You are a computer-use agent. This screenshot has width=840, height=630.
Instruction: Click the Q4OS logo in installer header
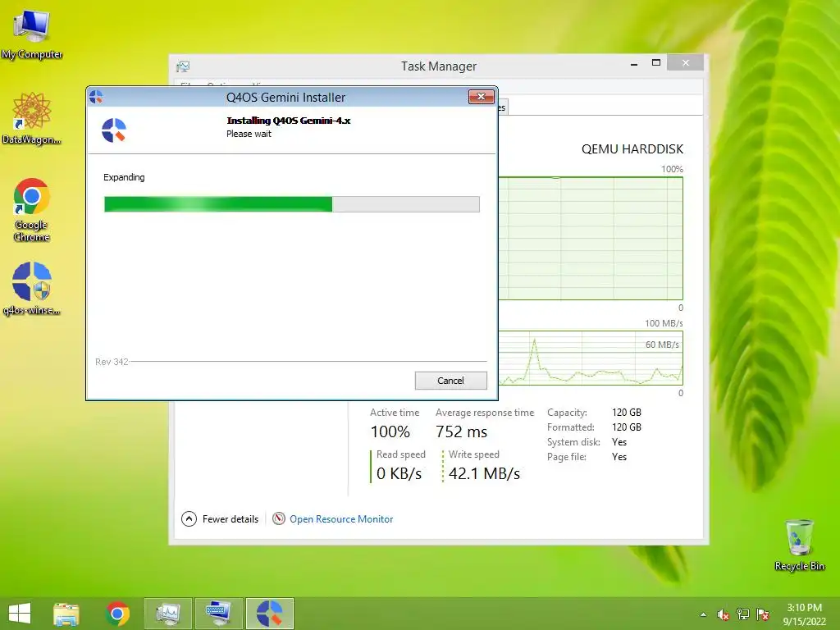coord(114,130)
